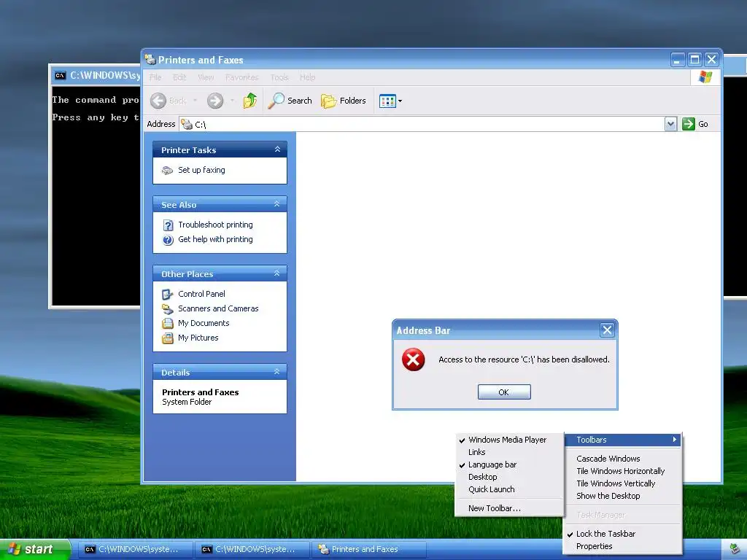747x560 pixels.
Task: Enable the Desktop toolbar
Action: click(508, 477)
